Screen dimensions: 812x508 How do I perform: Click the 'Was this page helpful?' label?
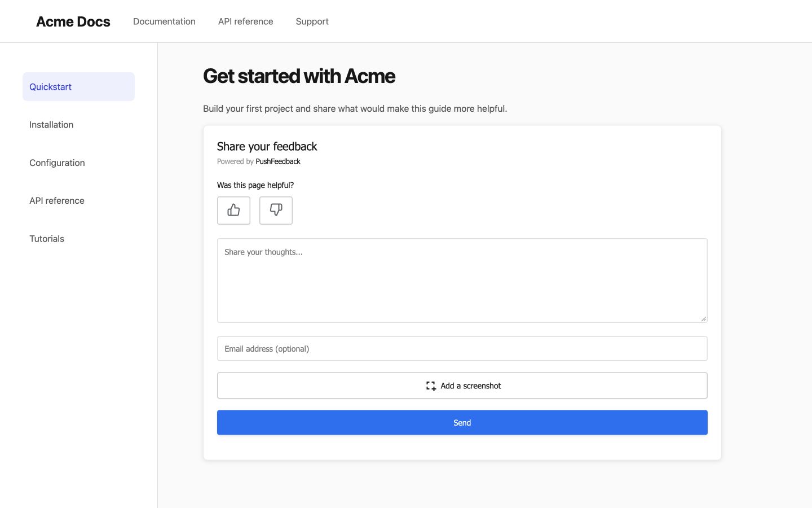255,185
